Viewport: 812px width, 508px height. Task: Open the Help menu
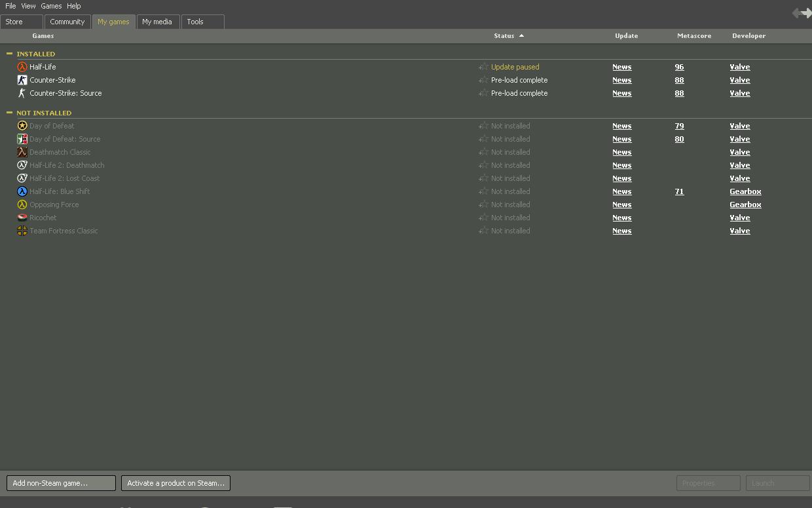[74, 6]
